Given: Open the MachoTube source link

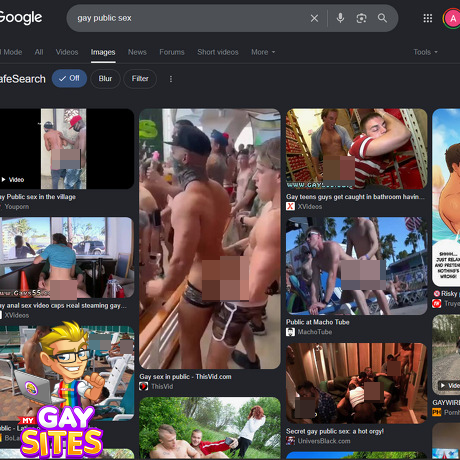Looking at the screenshot, I should click(314, 332).
